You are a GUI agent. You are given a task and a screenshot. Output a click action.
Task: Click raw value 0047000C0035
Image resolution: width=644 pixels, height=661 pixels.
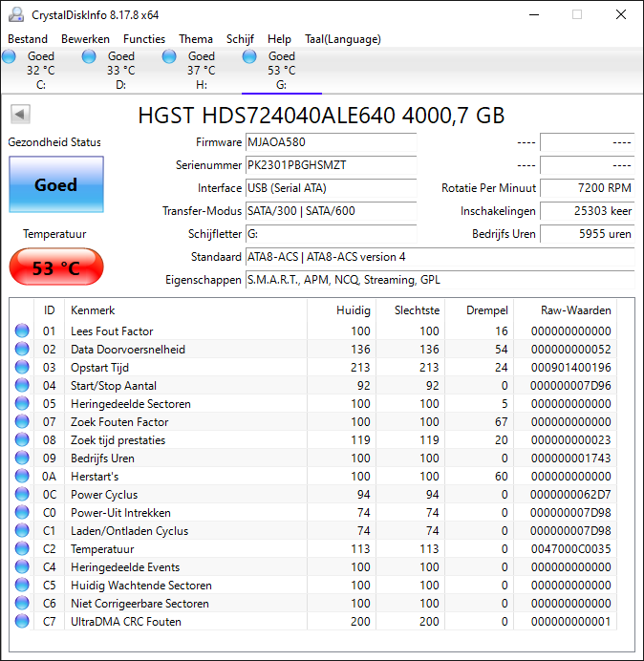click(570, 549)
